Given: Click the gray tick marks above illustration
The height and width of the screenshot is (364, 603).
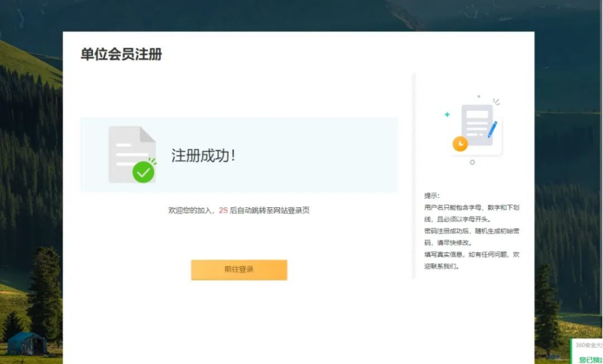Looking at the screenshot, I should pyautogui.click(x=496, y=102).
